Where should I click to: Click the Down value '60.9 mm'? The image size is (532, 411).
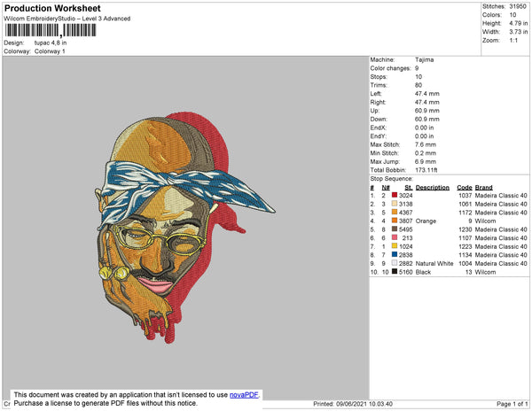426,120
